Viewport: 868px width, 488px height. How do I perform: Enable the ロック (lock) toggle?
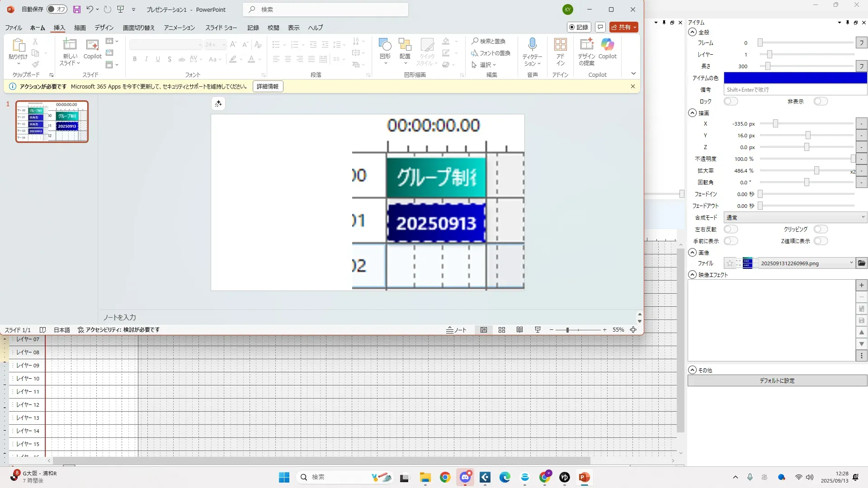(x=731, y=101)
